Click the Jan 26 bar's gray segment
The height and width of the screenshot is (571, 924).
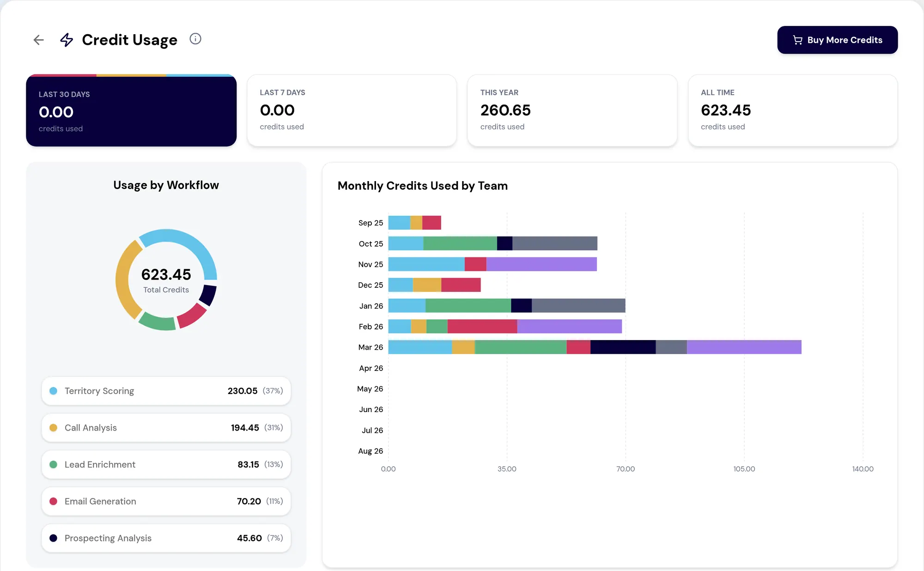[578, 305]
